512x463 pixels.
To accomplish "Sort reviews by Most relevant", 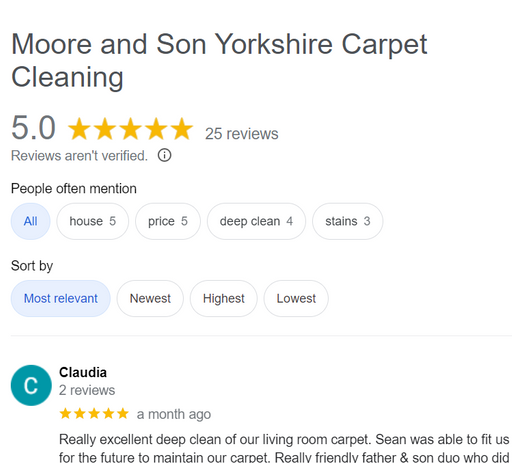I will (61, 298).
